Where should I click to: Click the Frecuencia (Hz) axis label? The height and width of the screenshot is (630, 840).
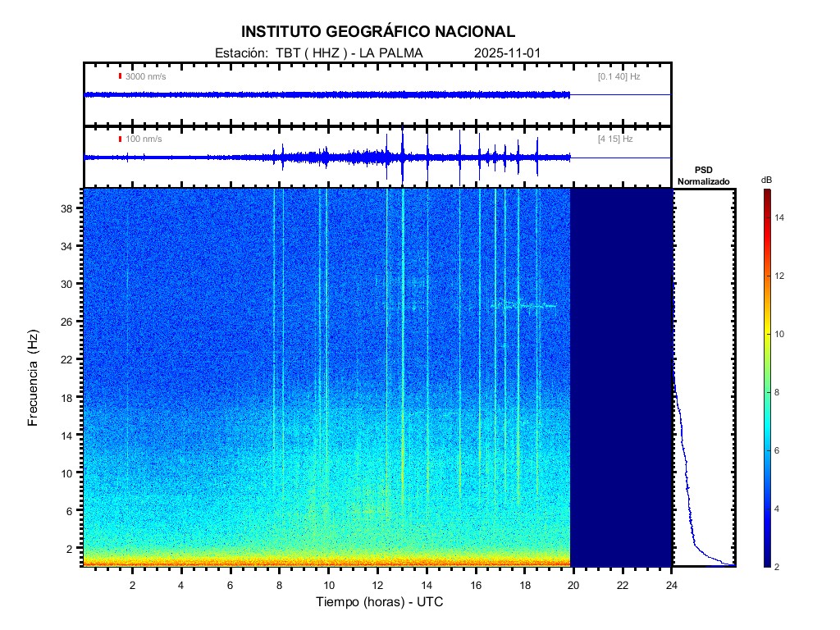[x=34, y=378]
